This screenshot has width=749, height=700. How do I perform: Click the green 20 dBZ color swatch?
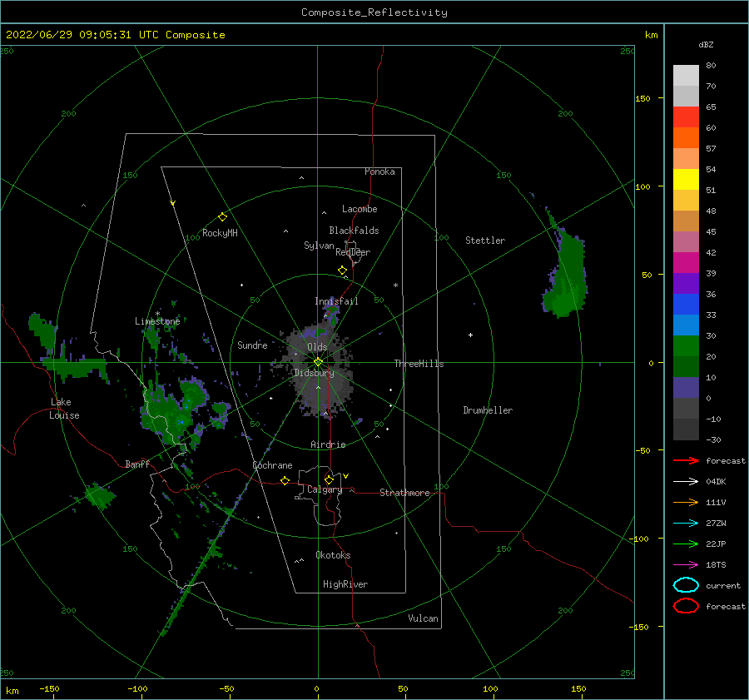pos(686,346)
